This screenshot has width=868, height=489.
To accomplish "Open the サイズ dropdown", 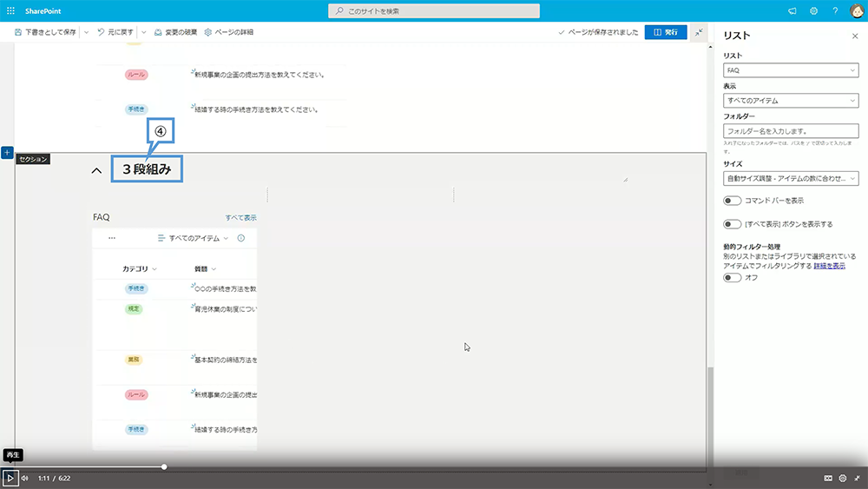I will [791, 178].
